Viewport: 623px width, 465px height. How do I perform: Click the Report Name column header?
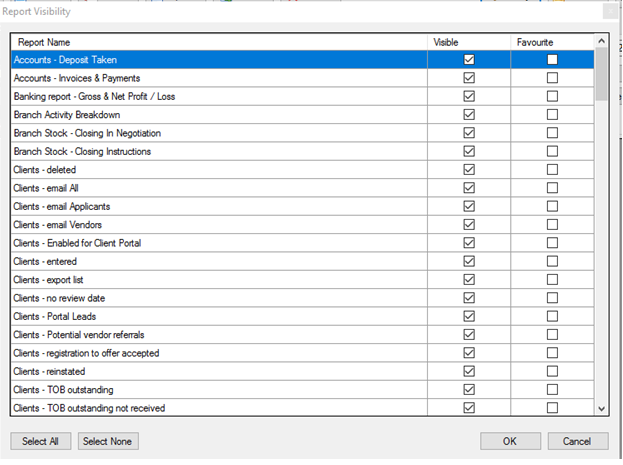[219, 42]
